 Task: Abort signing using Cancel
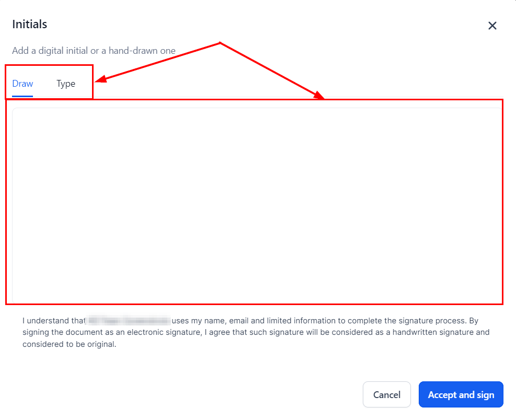pyautogui.click(x=387, y=394)
